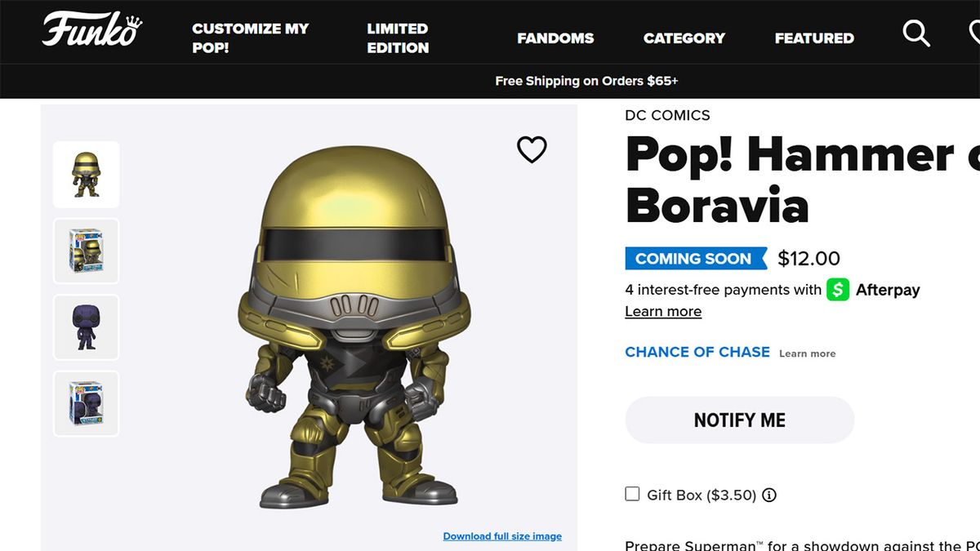The height and width of the screenshot is (551, 980).
Task: Add the Pop to wishlist with the heart
Action: pos(532,149)
